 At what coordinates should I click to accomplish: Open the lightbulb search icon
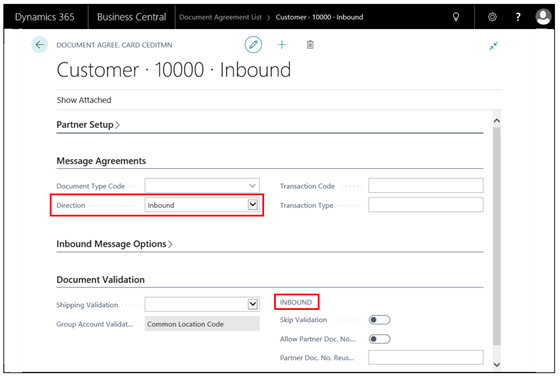[x=456, y=17]
